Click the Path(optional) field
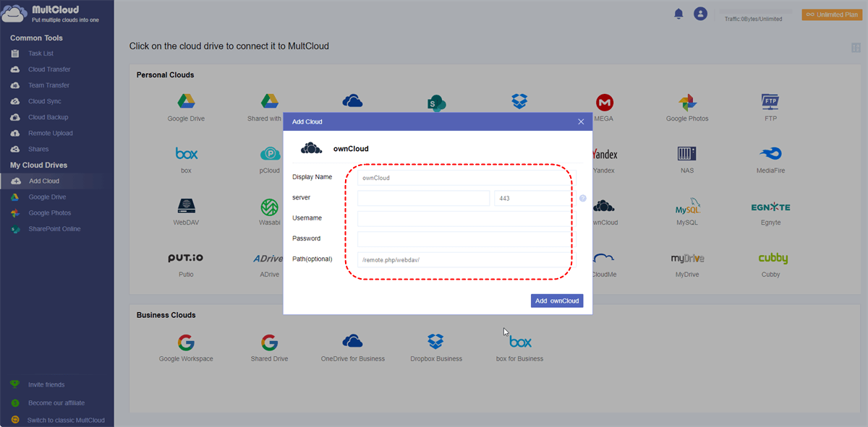This screenshot has height=427, width=868. 465,259
